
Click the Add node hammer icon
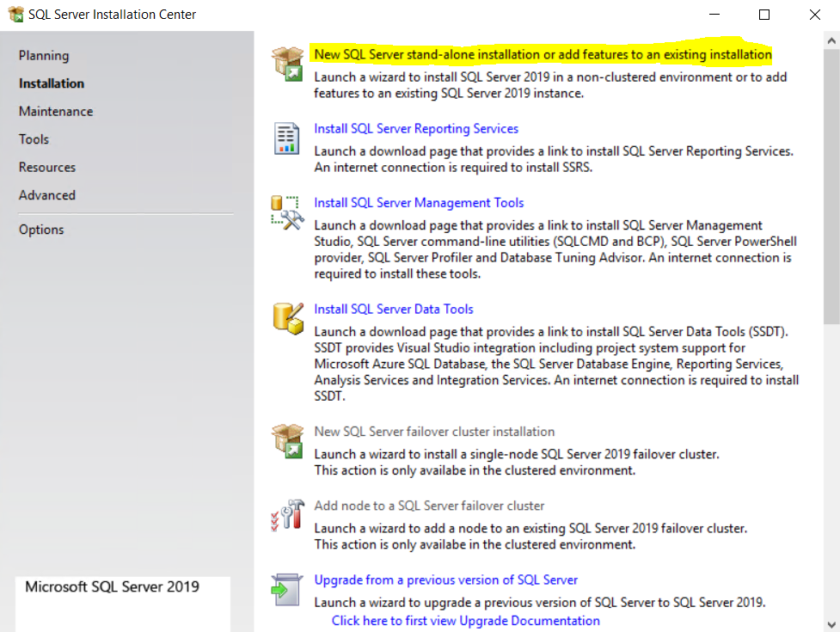click(287, 515)
